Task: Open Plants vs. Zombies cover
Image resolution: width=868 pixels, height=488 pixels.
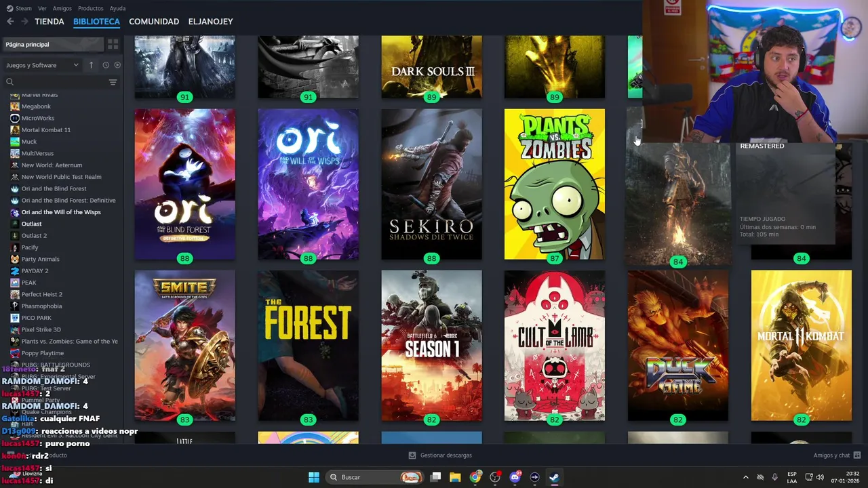Action: point(555,184)
